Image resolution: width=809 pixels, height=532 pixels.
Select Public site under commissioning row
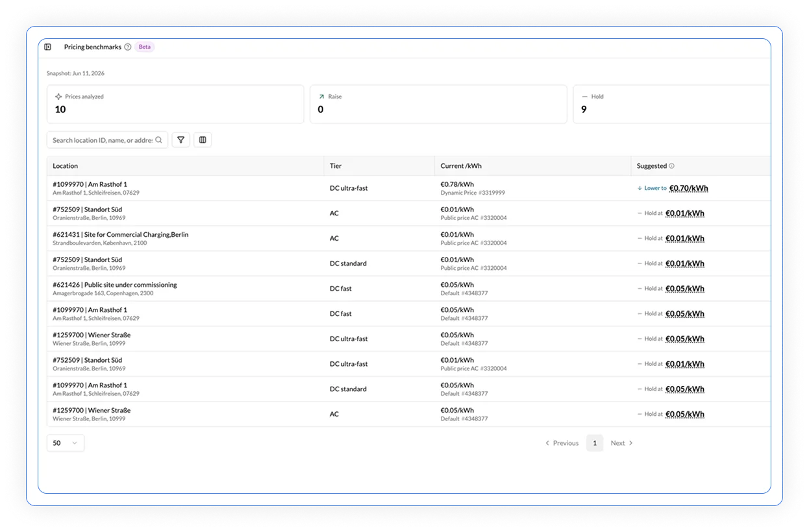pyautogui.click(x=408, y=289)
